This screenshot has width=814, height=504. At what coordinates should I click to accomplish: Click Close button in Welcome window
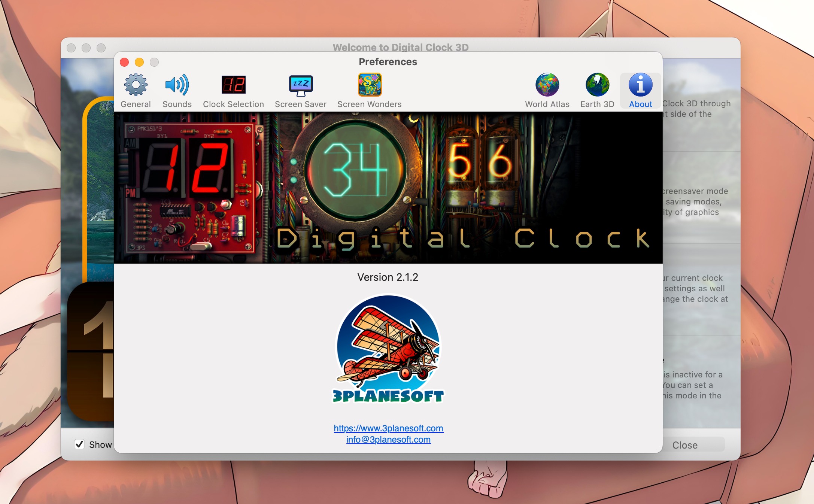685,445
